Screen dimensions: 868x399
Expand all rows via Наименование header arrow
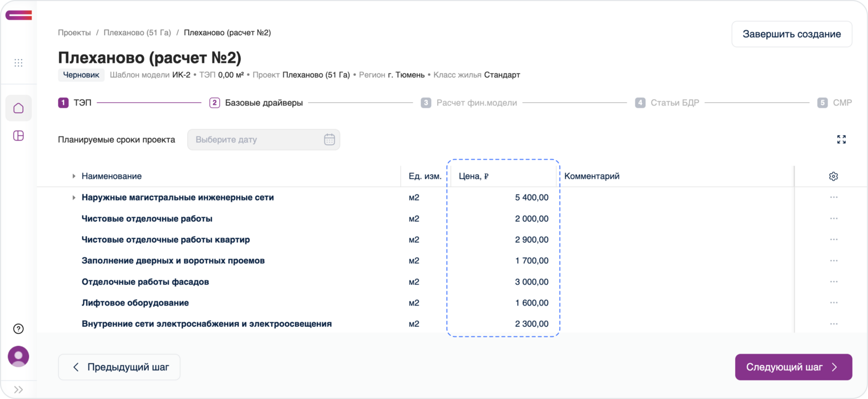point(74,176)
